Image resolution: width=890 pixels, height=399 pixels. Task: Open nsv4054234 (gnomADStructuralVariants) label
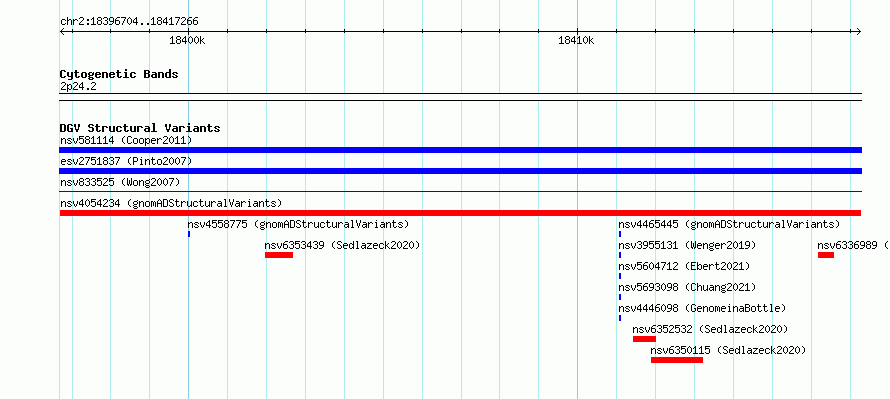[x=171, y=203]
